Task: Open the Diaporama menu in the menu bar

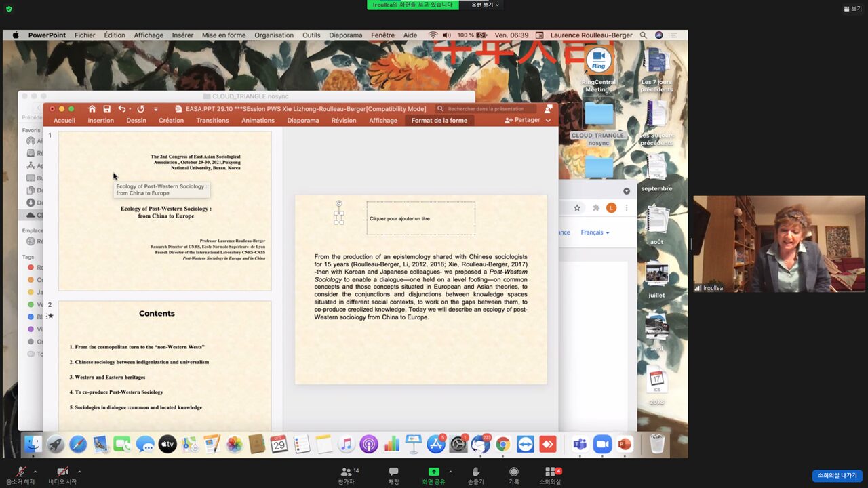Action: [345, 35]
